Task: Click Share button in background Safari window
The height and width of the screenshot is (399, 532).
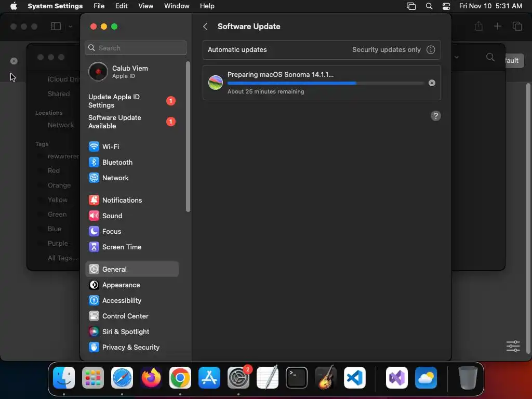Action: point(478,26)
